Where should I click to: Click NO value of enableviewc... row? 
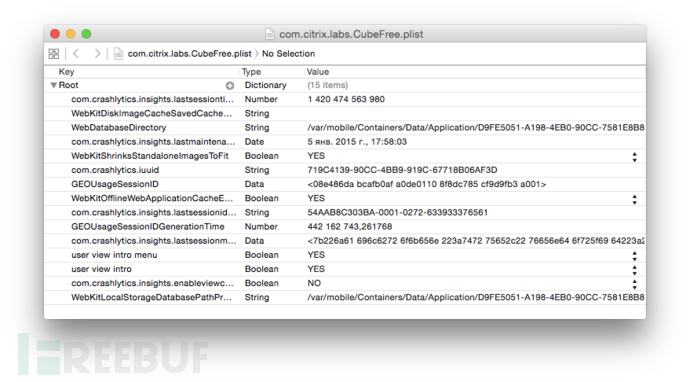(314, 283)
